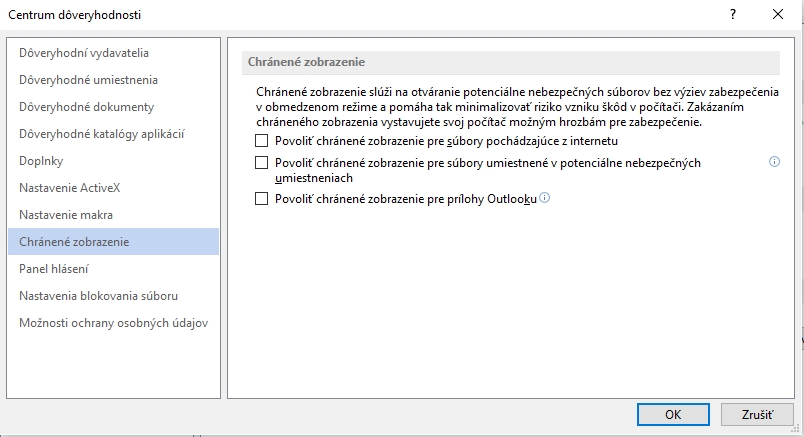The height and width of the screenshot is (437, 804).
Task: Click info icon next to Outlook attachments option
Action: [x=545, y=198]
